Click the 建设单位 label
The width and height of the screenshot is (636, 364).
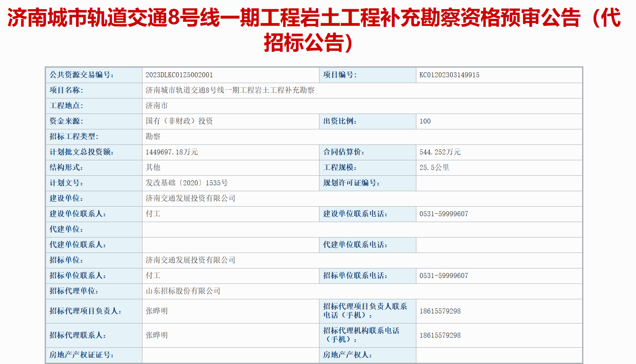66,198
